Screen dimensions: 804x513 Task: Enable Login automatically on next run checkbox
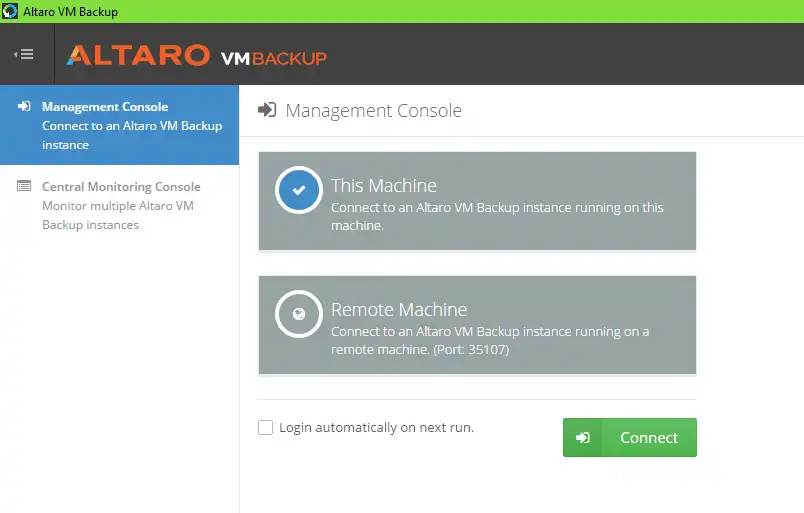pyautogui.click(x=265, y=427)
